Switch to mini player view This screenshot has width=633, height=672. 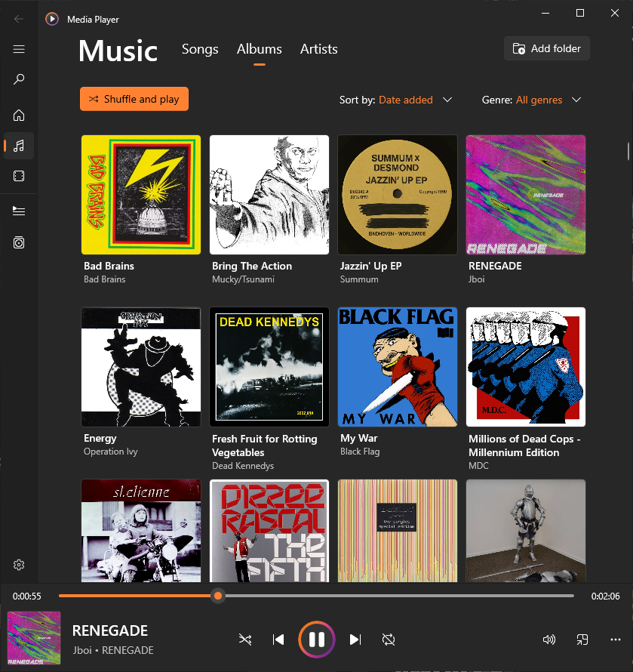tap(582, 640)
